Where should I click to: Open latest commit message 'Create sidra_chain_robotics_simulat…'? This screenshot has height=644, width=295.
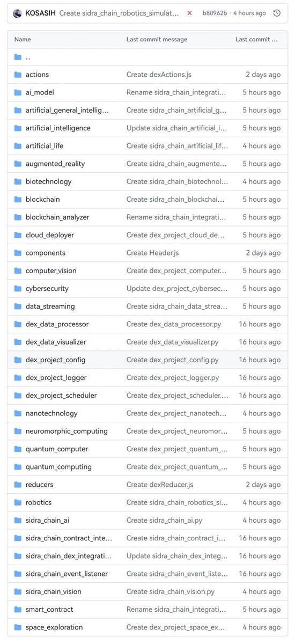(119, 13)
